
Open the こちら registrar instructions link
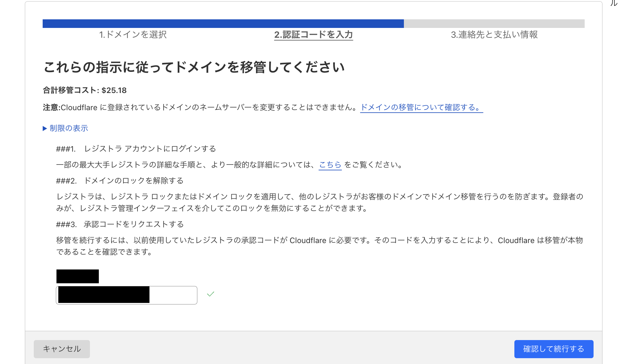pyautogui.click(x=330, y=165)
